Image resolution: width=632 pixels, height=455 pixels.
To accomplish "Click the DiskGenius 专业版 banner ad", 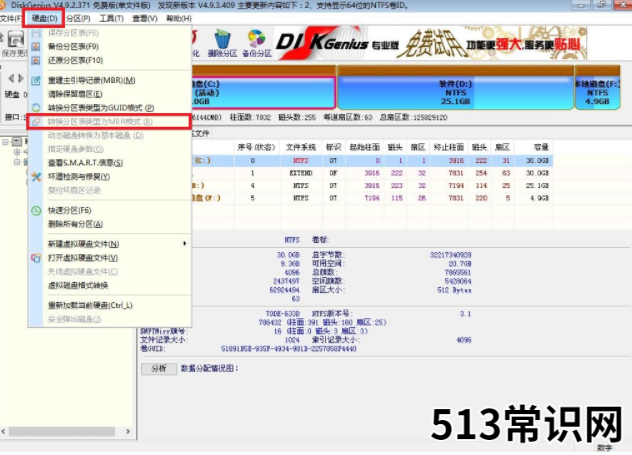I will coord(430,43).
